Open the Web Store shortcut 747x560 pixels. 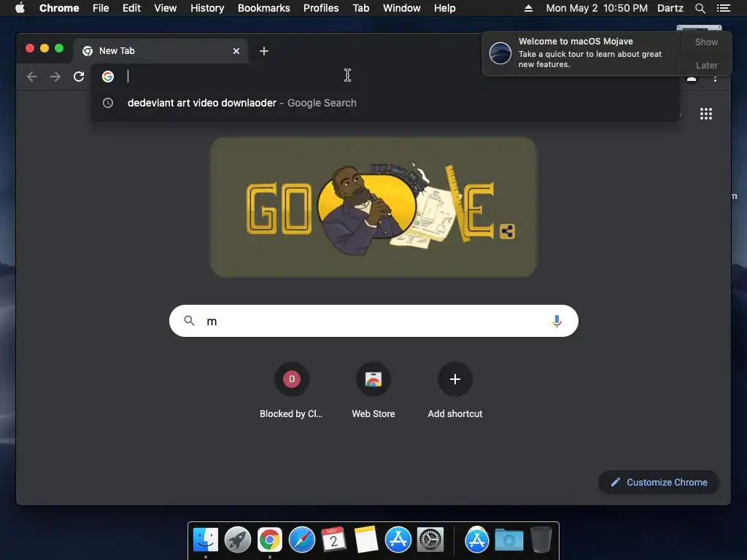click(x=373, y=392)
